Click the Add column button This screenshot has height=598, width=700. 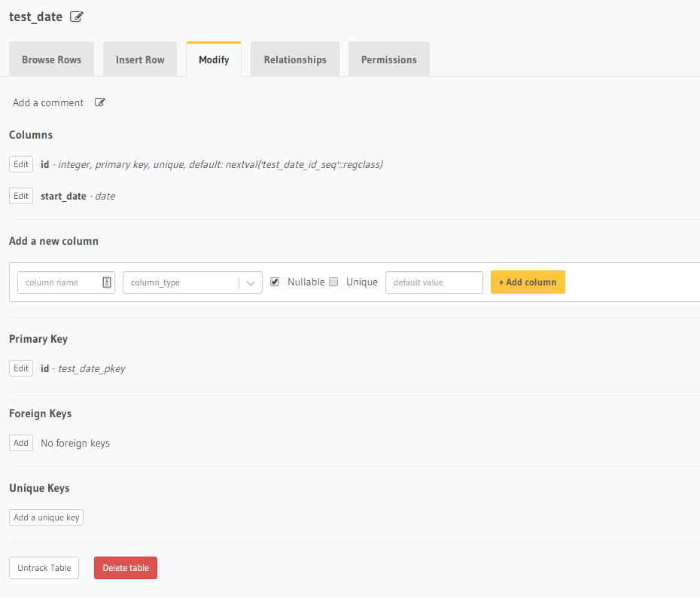[x=528, y=282]
